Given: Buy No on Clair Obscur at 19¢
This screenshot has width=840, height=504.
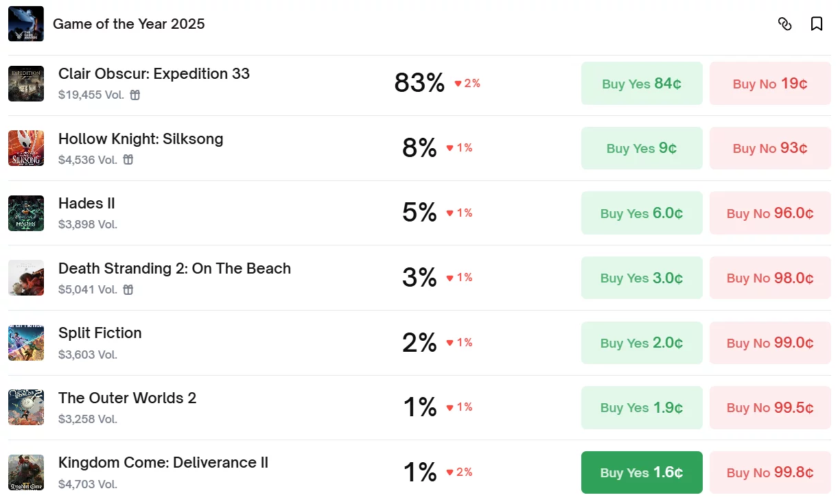Looking at the screenshot, I should (770, 84).
